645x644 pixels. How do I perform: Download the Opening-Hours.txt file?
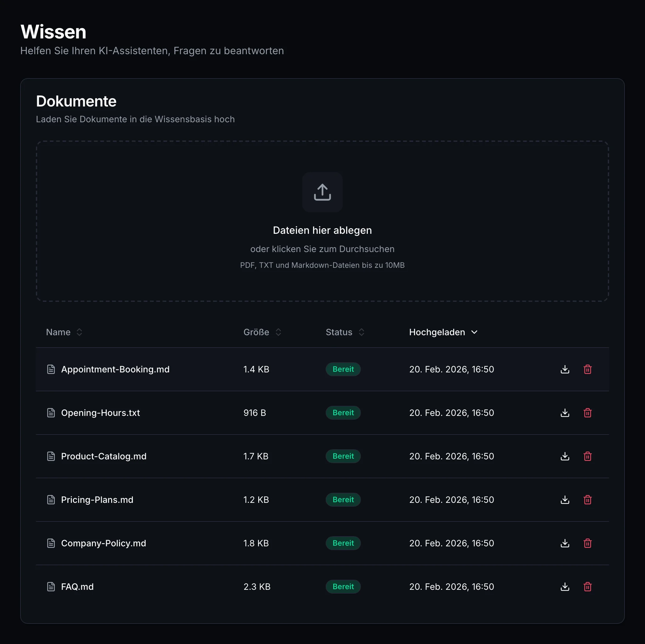[565, 412]
